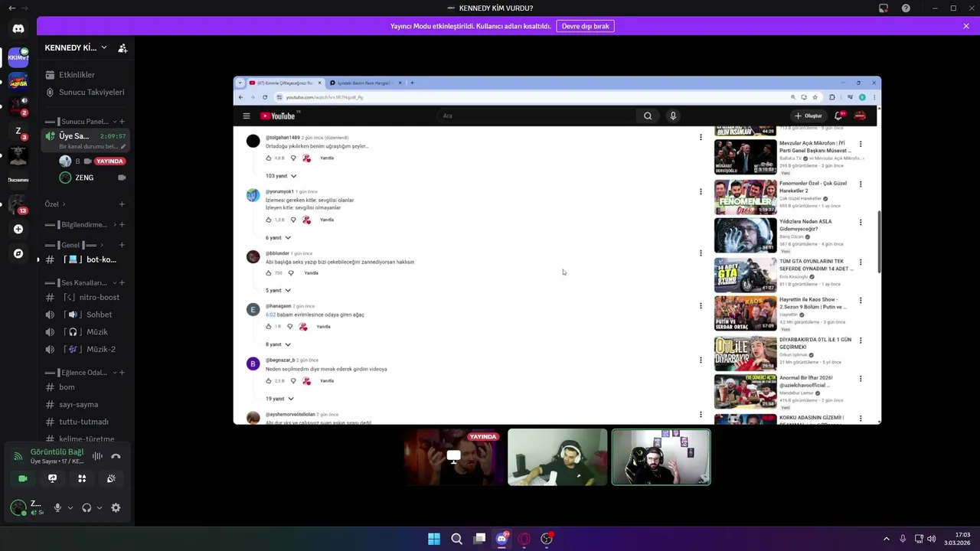Click the taskbar search magnifier
The height and width of the screenshot is (551, 980).
pyautogui.click(x=456, y=539)
